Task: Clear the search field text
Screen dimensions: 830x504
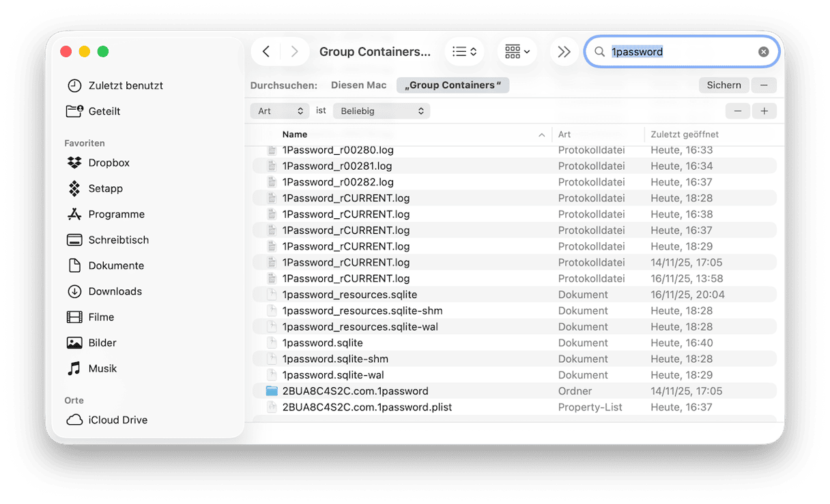Action: (x=763, y=52)
